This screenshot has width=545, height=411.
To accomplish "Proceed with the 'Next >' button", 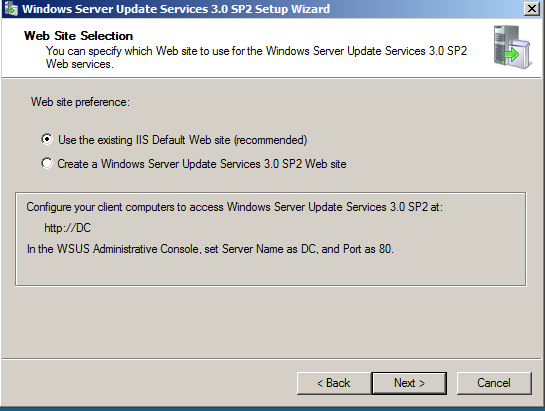I will pyautogui.click(x=409, y=383).
